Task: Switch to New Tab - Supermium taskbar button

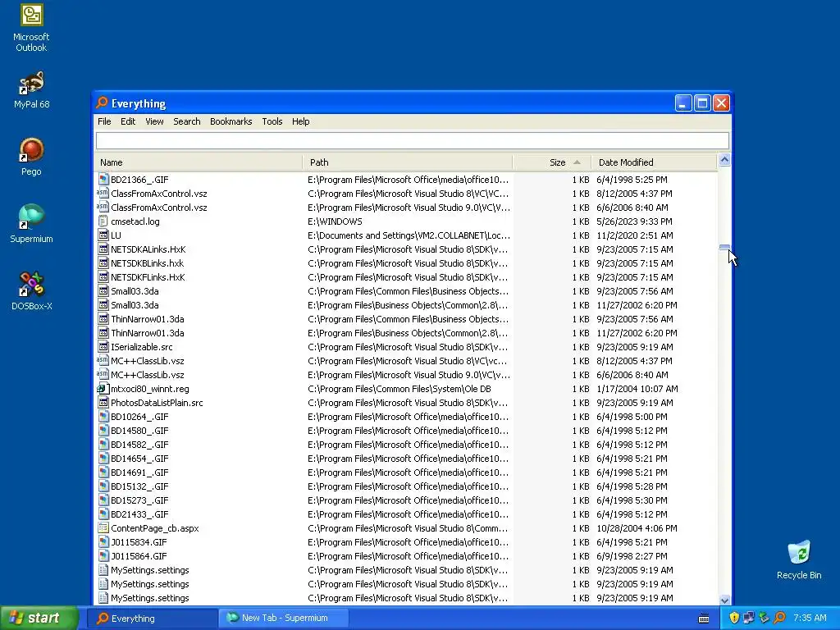Action: (x=283, y=619)
